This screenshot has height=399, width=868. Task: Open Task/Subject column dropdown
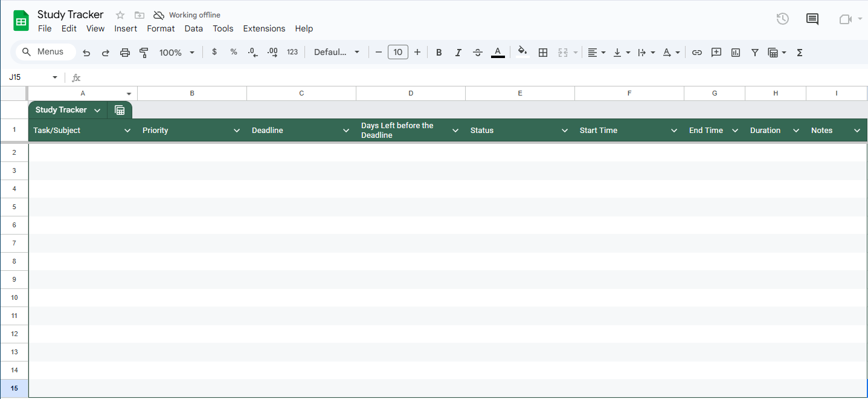(127, 131)
